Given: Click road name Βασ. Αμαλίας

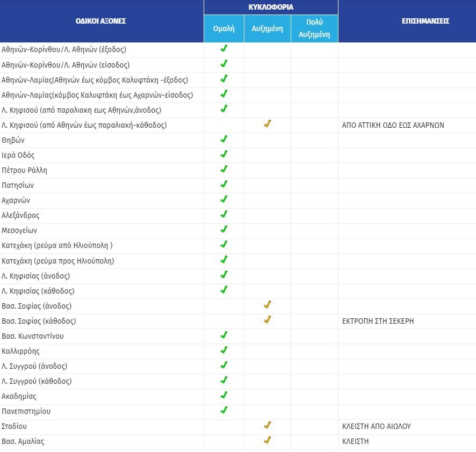Looking at the screenshot, I should coord(23,441).
